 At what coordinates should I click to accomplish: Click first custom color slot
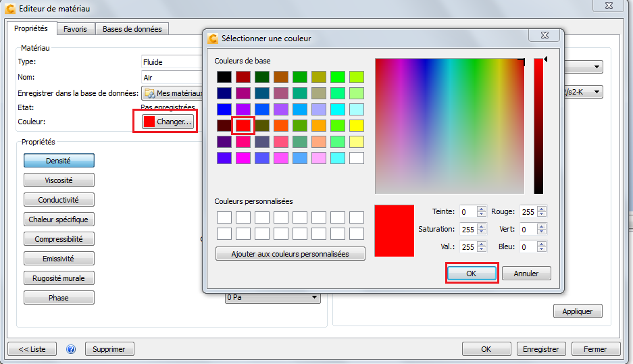[224, 217]
